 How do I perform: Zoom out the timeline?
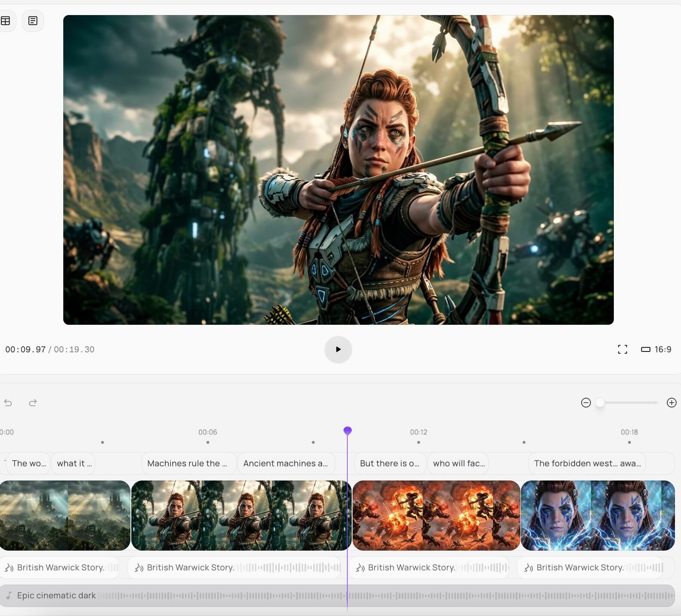coord(585,403)
